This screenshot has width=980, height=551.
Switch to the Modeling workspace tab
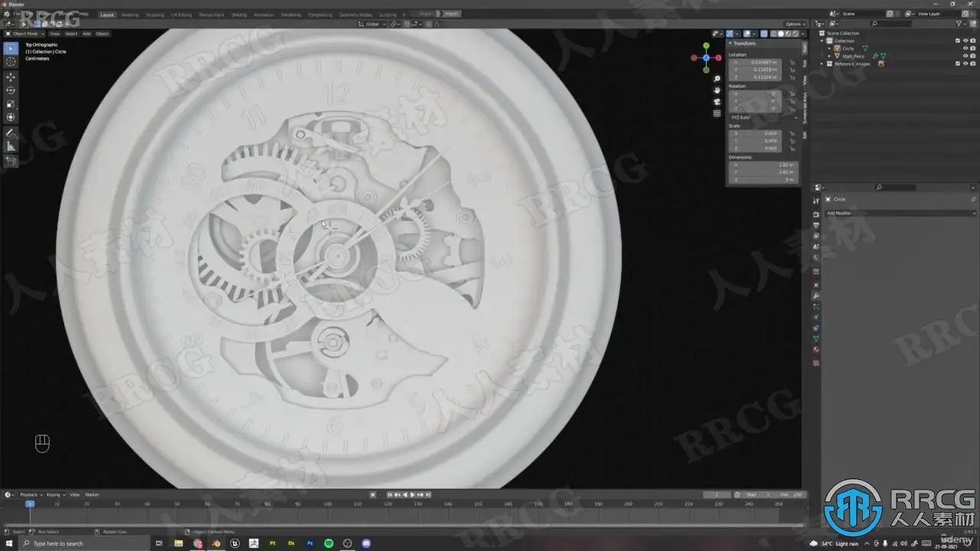tap(130, 14)
